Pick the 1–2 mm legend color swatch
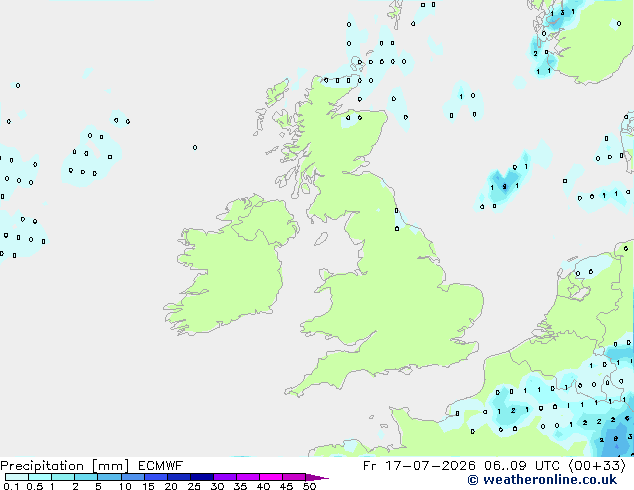The image size is (634, 490). (63, 477)
